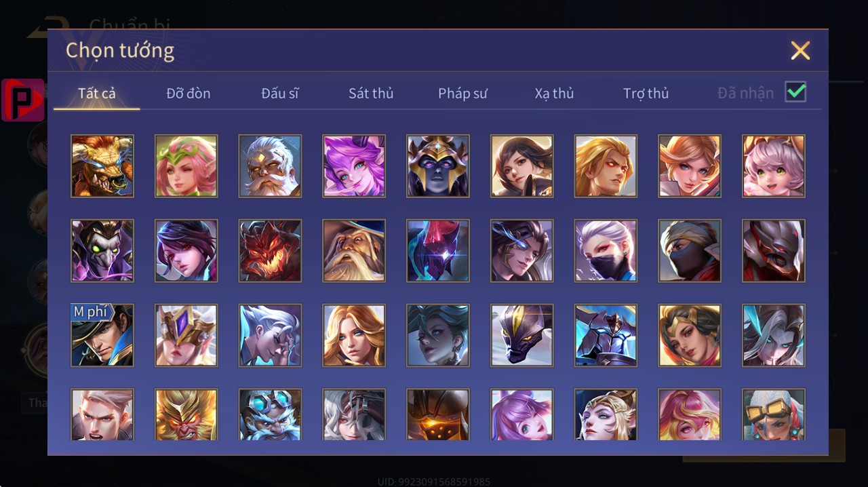The image size is (868, 487).
Task: Pick the masked silver-haired ninja hero
Action: point(606,251)
